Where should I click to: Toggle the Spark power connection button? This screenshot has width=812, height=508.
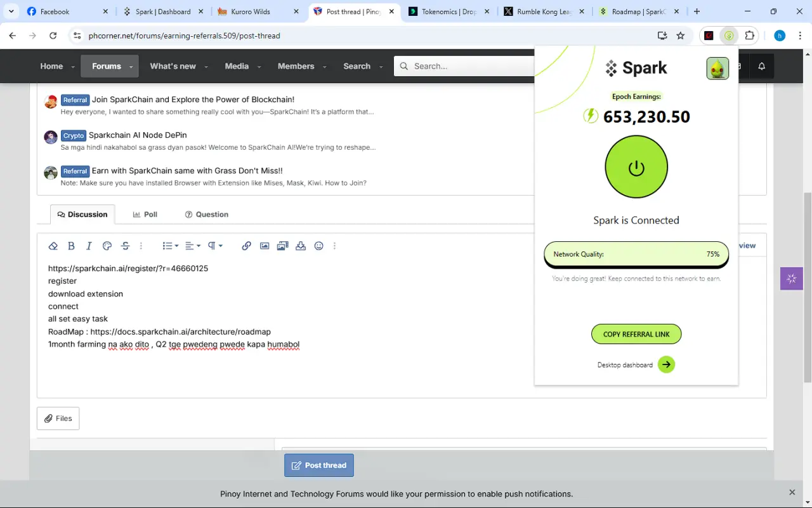(636, 167)
